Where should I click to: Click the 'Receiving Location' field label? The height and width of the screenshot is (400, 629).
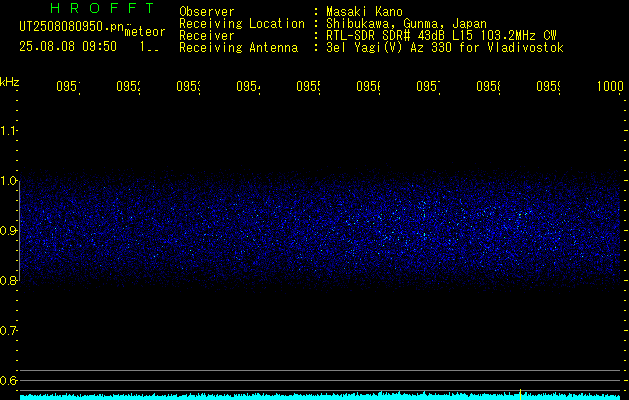tap(242, 24)
